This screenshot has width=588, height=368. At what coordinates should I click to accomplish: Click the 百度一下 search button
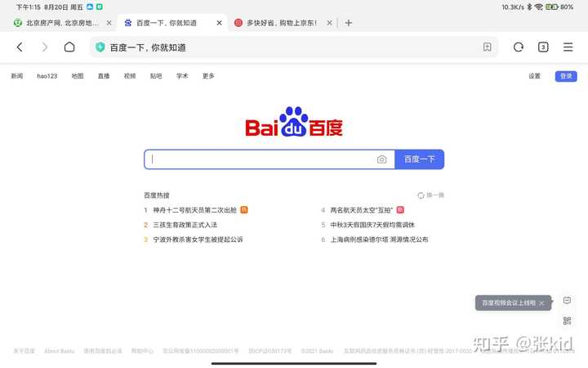pos(419,159)
